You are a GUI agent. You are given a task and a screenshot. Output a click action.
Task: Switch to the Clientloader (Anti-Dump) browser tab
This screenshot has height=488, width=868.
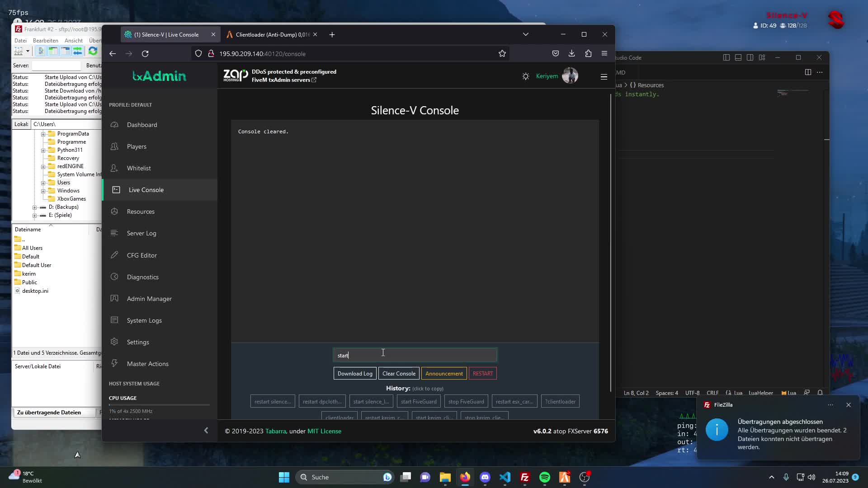click(x=267, y=34)
